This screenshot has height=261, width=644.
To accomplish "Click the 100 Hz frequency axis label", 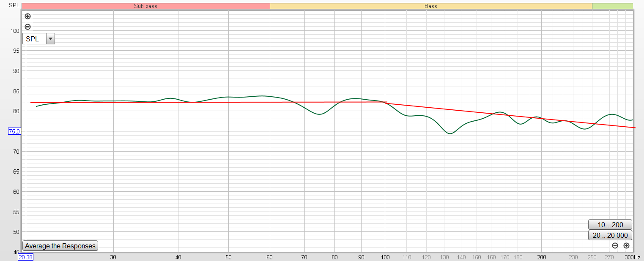I will (x=385, y=257).
